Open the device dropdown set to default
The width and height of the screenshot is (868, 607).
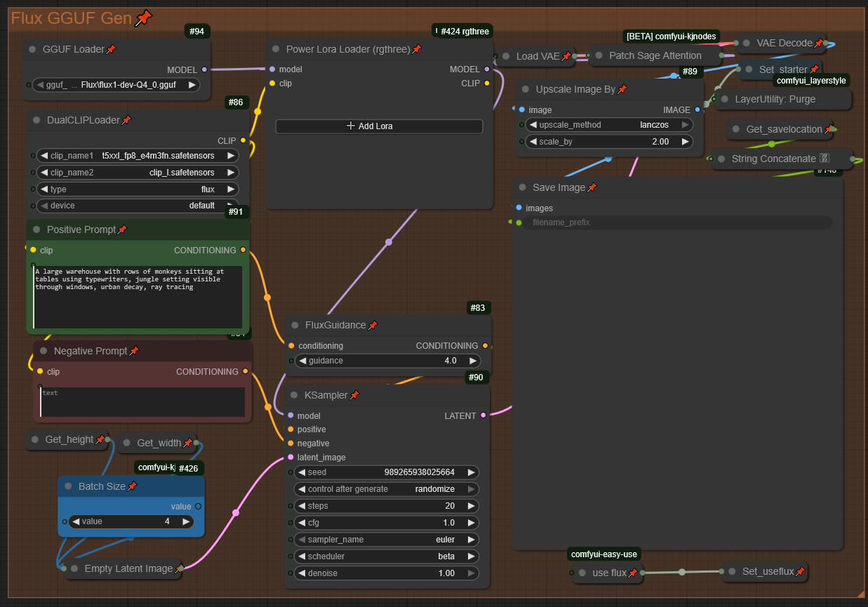tap(138, 206)
